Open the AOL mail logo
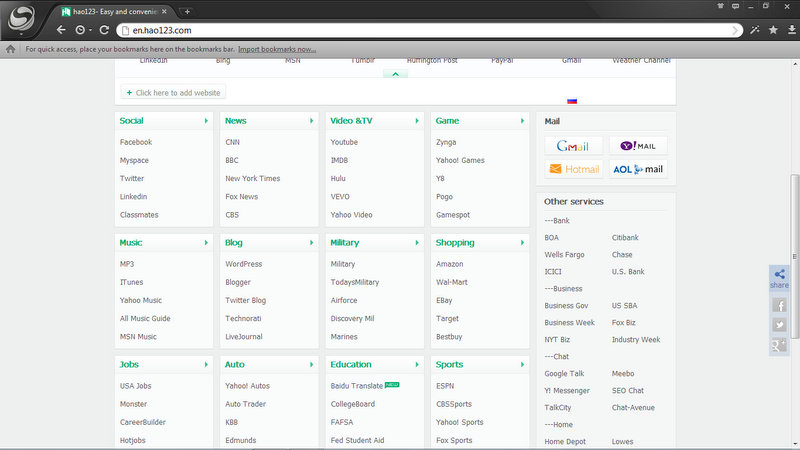The height and width of the screenshot is (450, 800). (638, 169)
